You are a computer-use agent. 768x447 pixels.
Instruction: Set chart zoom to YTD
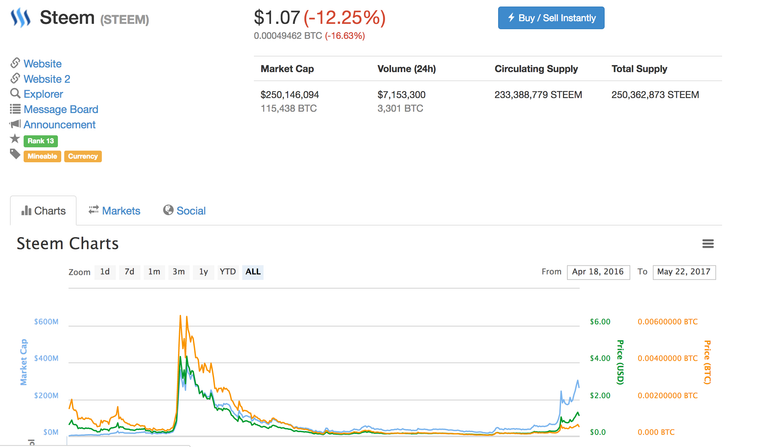coord(228,272)
